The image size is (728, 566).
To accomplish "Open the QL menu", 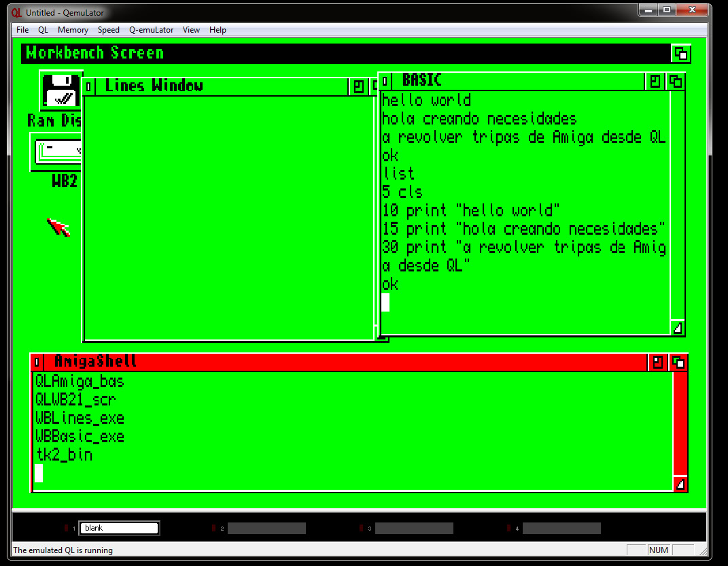I will (x=44, y=30).
